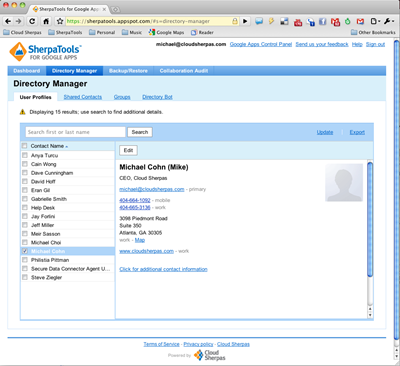Open the Groups sub-tab

(x=122, y=97)
